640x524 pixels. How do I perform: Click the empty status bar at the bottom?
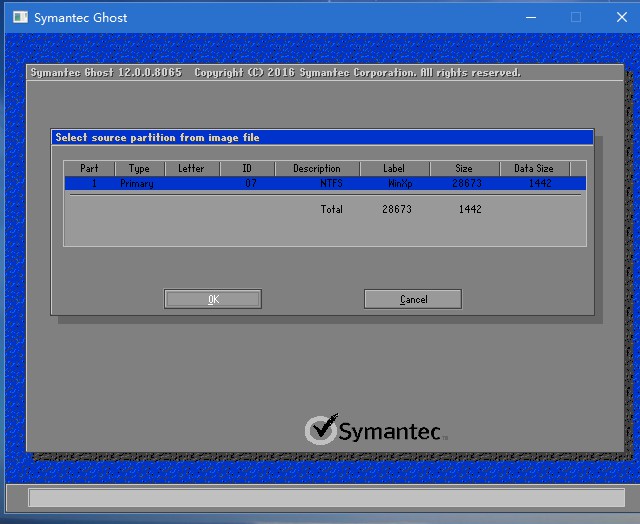(326, 498)
